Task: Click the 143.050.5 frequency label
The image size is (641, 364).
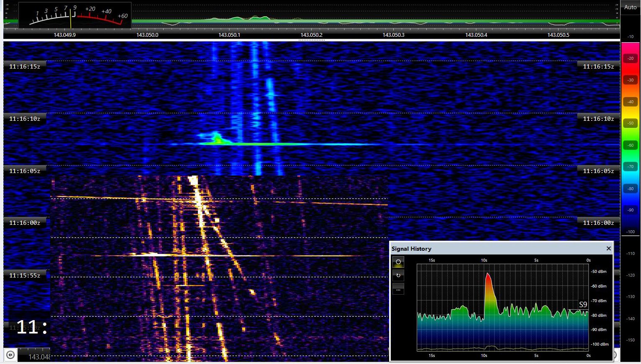Action: tap(558, 35)
